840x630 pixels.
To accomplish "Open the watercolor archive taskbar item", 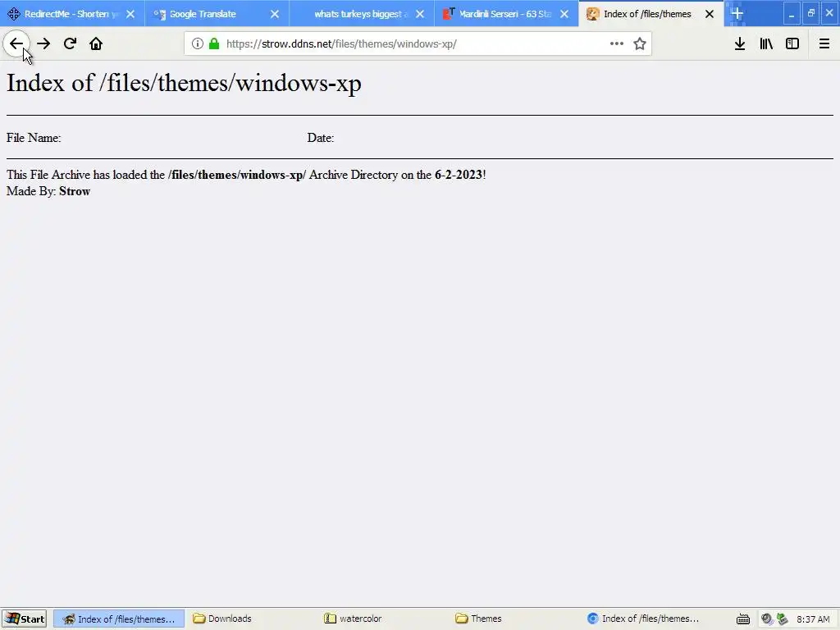I will (x=381, y=619).
